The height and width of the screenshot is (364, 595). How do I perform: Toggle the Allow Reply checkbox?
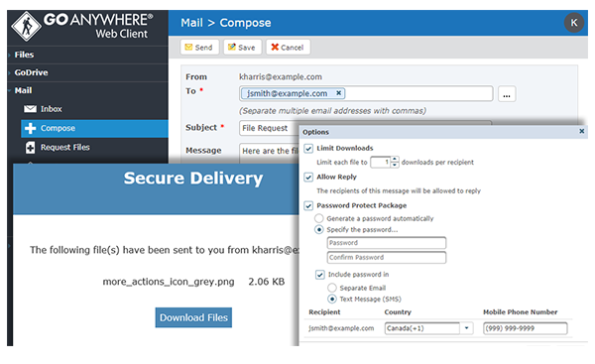click(x=308, y=178)
